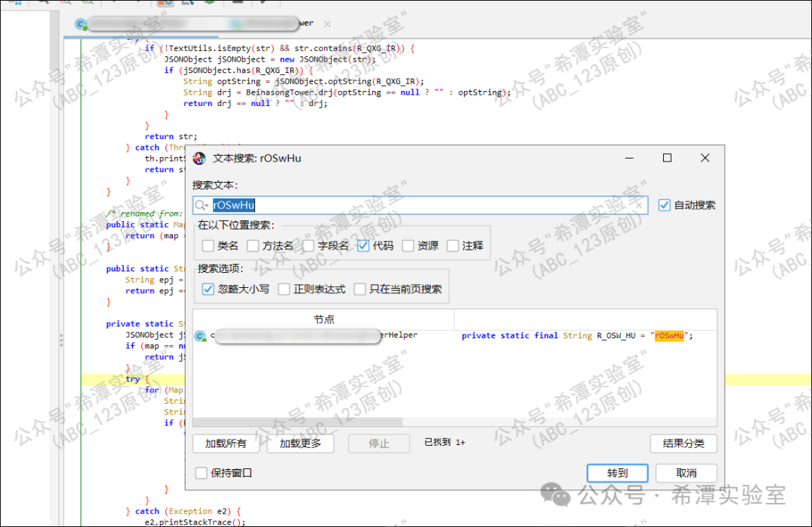Click the 节点 column header
Viewport: 812px width, 527px height.
(323, 320)
